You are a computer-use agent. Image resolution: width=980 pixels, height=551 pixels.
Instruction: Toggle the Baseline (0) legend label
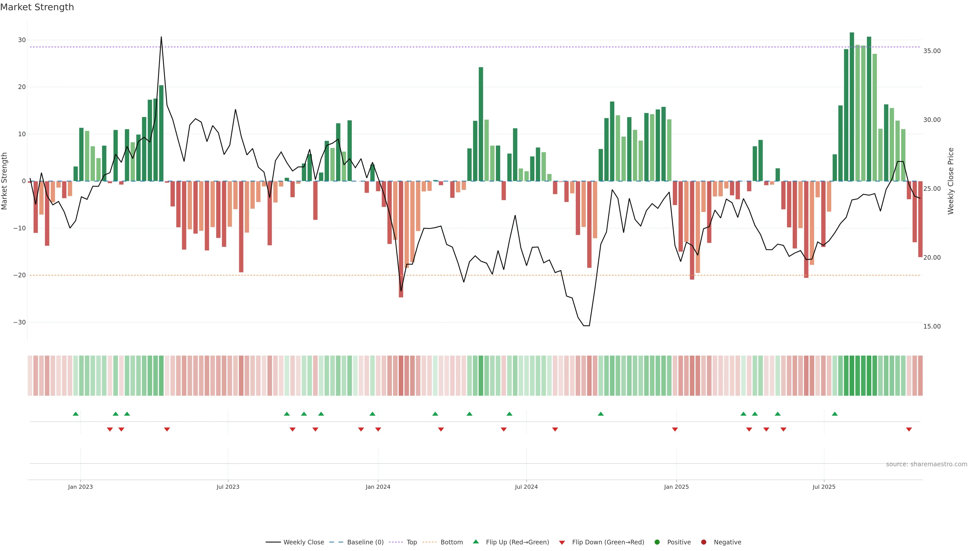pyautogui.click(x=365, y=542)
